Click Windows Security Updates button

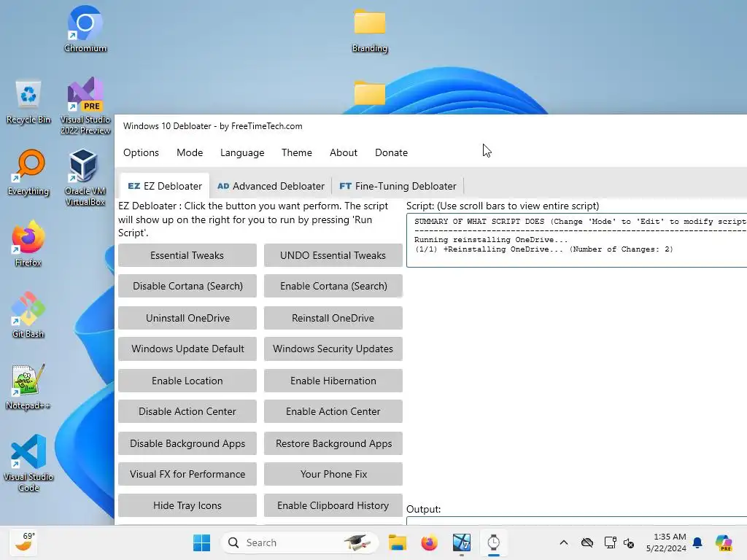coord(333,349)
